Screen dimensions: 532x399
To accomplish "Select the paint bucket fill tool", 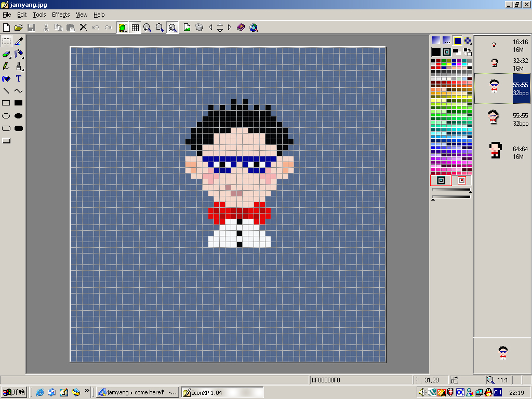I will click(x=6, y=79).
